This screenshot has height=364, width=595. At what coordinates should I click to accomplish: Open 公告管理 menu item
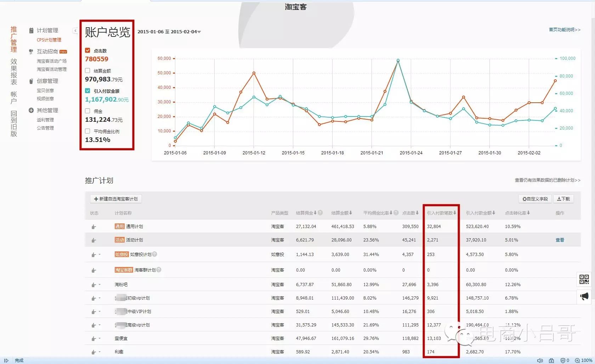point(45,128)
